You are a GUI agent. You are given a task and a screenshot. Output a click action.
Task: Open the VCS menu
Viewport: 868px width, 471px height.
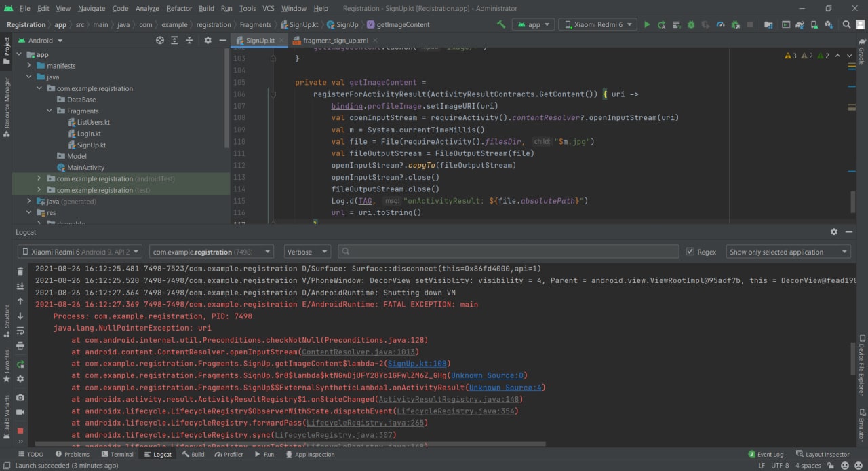pyautogui.click(x=269, y=8)
